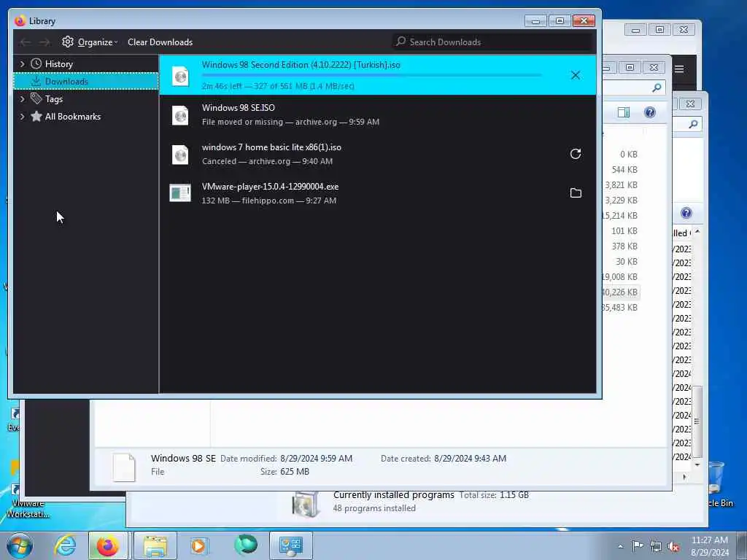The width and height of the screenshot is (747, 560).
Task: Click the 15,214 KB size cell
Action: (620, 215)
